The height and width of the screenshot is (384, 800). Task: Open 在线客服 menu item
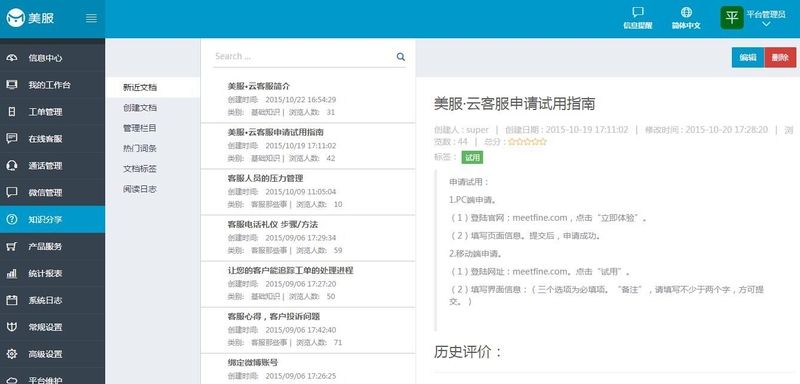coord(53,139)
